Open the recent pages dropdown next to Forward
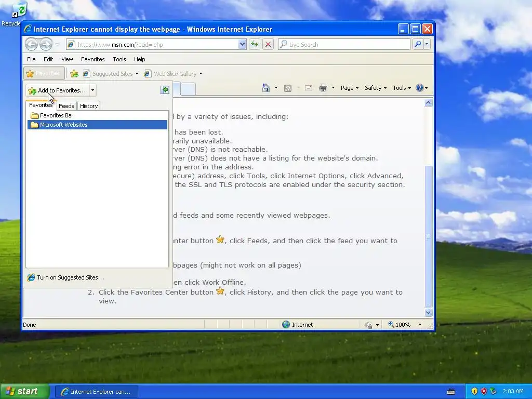This screenshot has height=399, width=532. (x=57, y=45)
